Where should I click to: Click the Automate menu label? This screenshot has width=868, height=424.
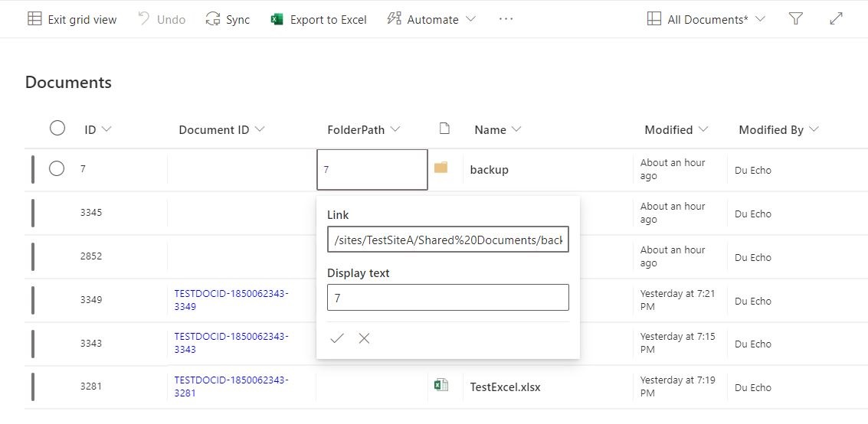coord(433,20)
